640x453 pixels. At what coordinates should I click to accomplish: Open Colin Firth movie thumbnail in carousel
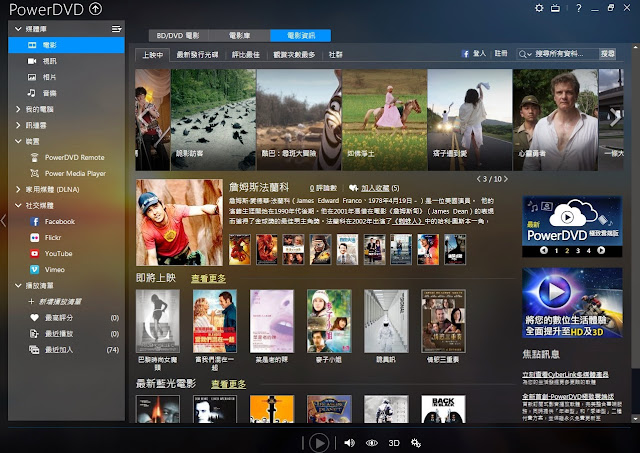pos(556,120)
